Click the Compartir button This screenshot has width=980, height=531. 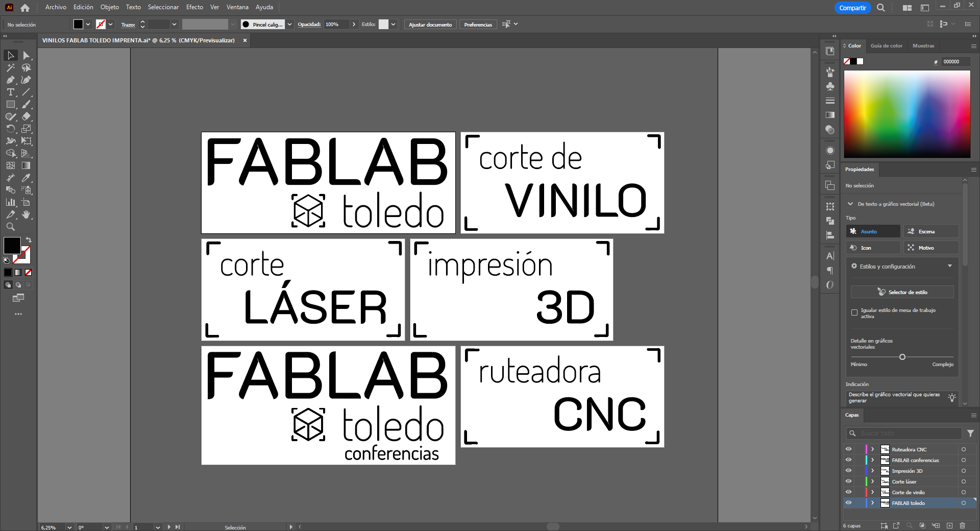click(852, 8)
